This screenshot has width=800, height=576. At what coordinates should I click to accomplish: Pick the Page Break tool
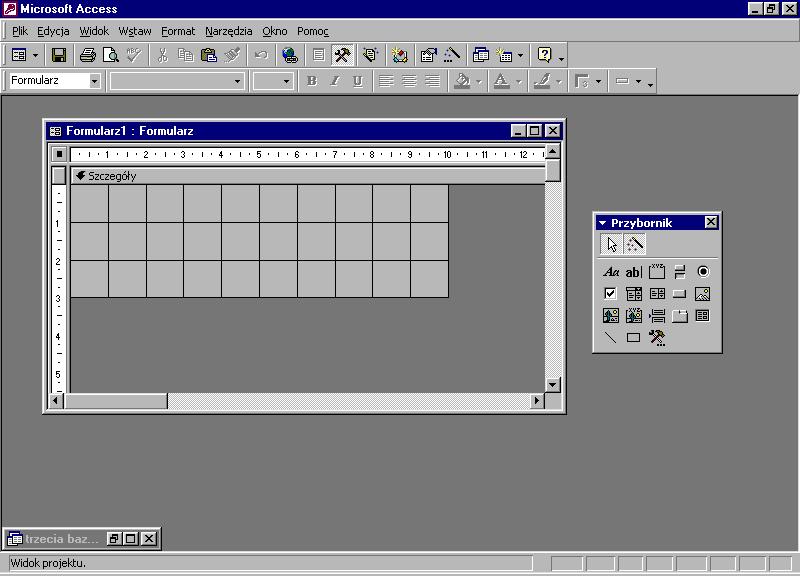coord(657,316)
